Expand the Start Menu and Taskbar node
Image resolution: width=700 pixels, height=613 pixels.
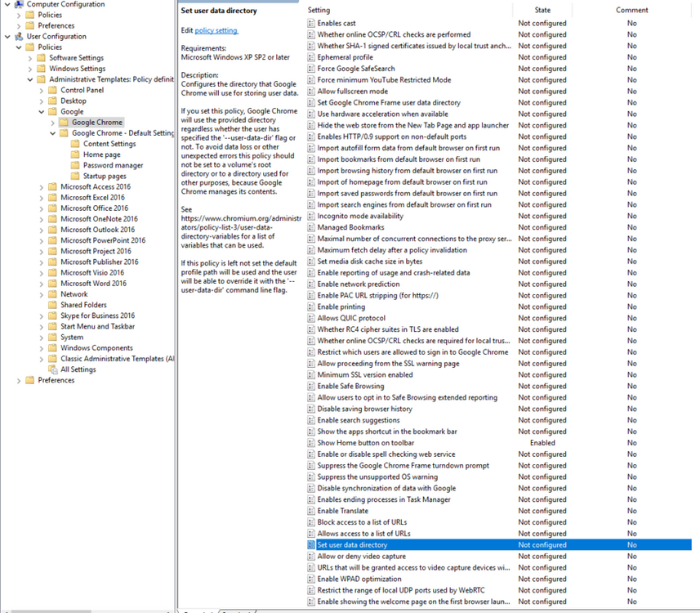pos(42,327)
